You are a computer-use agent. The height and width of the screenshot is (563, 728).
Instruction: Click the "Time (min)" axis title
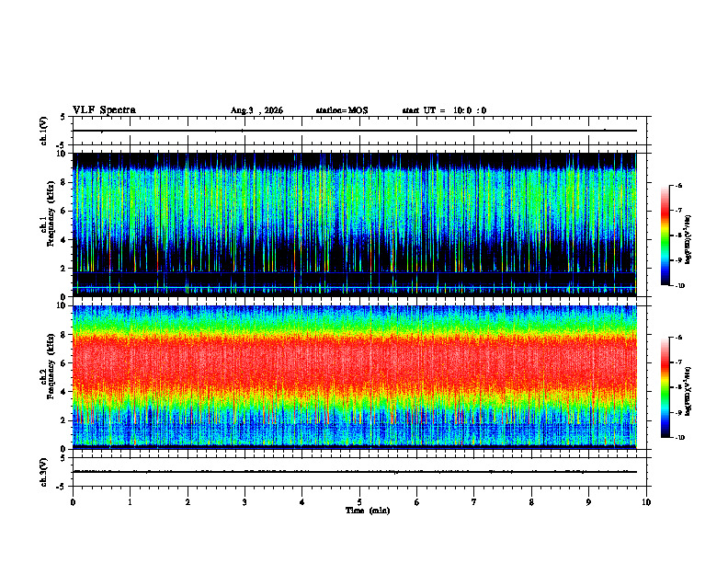368,511
